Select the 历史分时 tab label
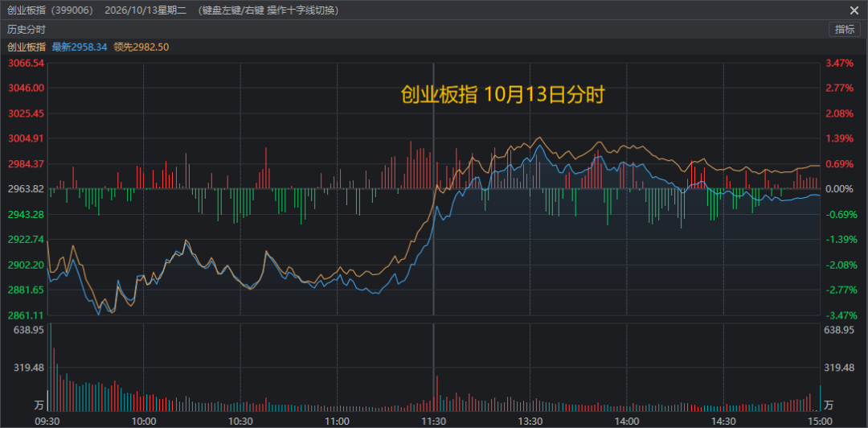The image size is (868, 428). click(26, 30)
